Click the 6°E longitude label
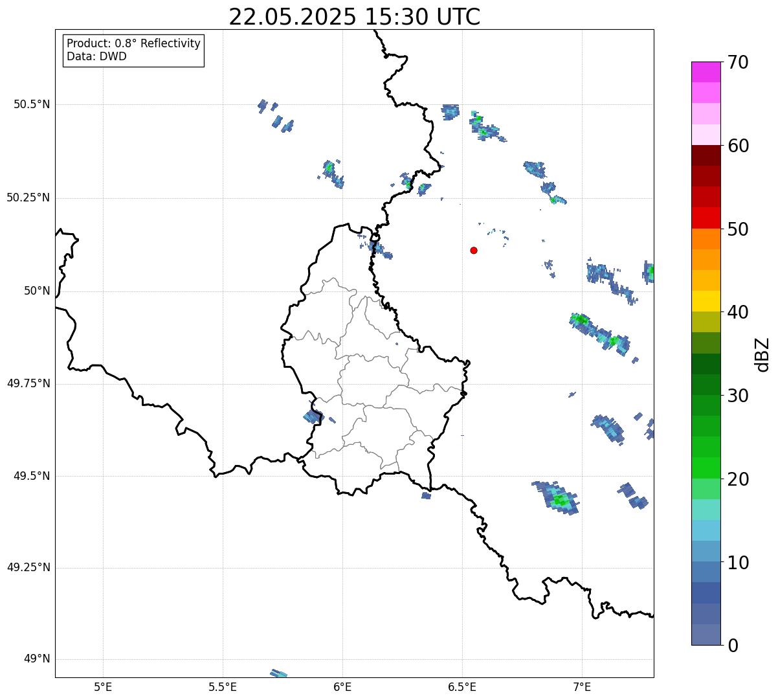Image resolution: width=778 pixels, height=700 pixels. click(342, 687)
